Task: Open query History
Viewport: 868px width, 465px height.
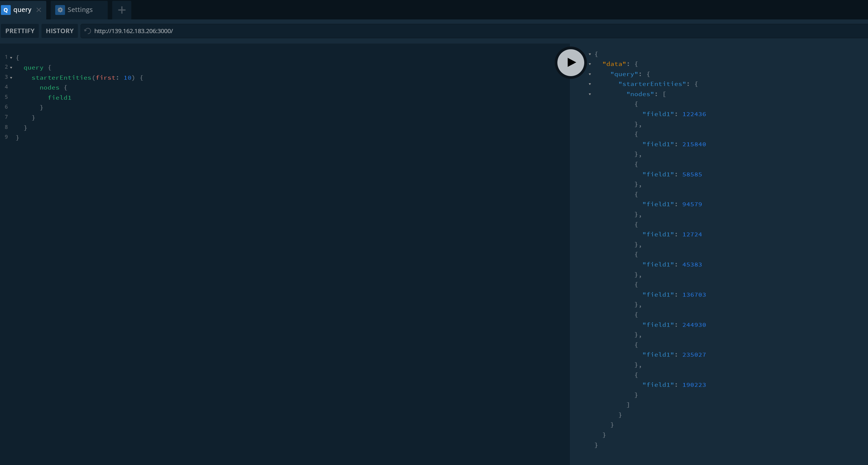Action: (60, 31)
